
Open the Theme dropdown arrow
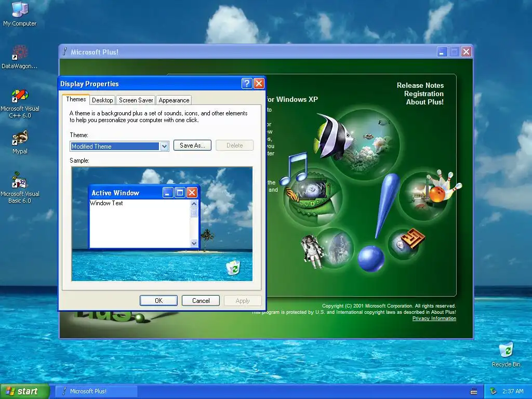point(164,146)
